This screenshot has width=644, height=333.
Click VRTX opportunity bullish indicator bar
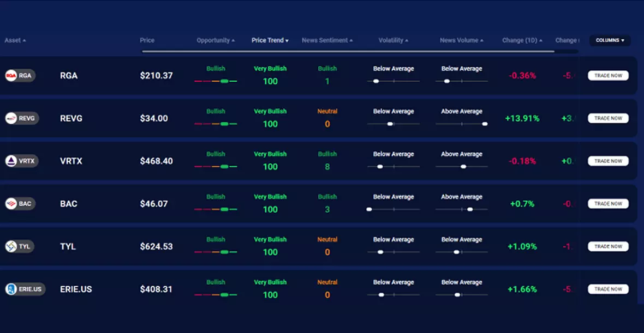[216, 166]
